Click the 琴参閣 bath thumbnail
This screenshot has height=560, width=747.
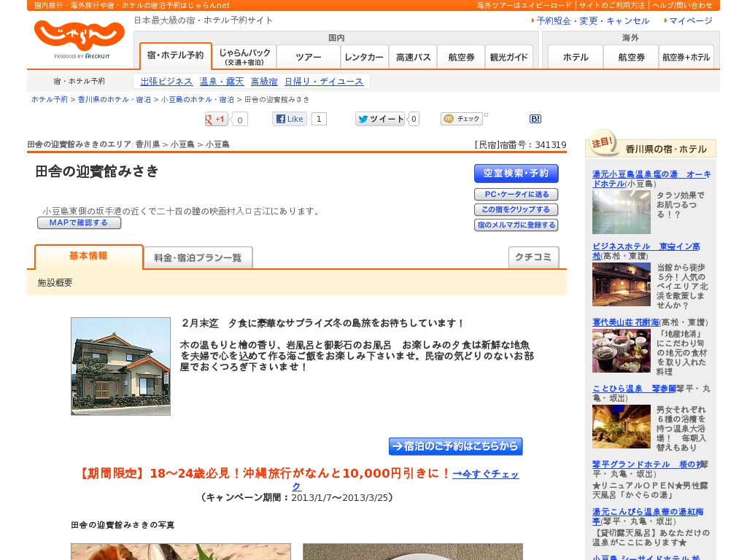[622, 427]
